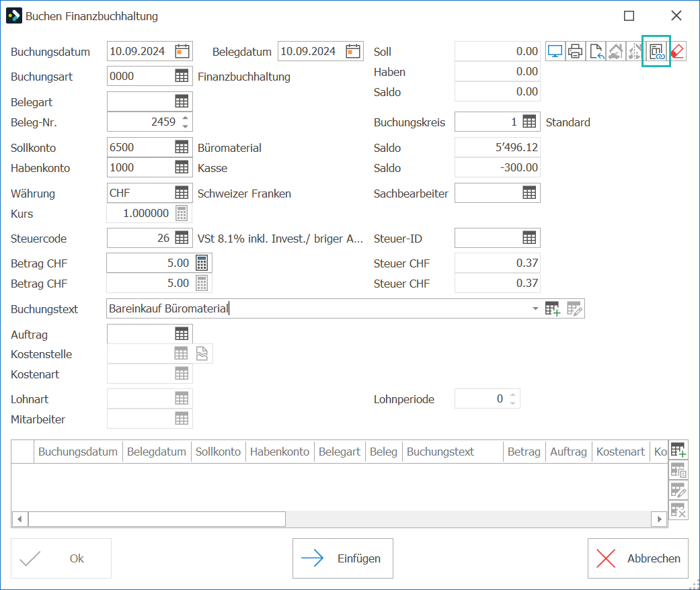Open the Buchungskreis lookup table icon
This screenshot has height=590, width=700.
click(x=529, y=122)
